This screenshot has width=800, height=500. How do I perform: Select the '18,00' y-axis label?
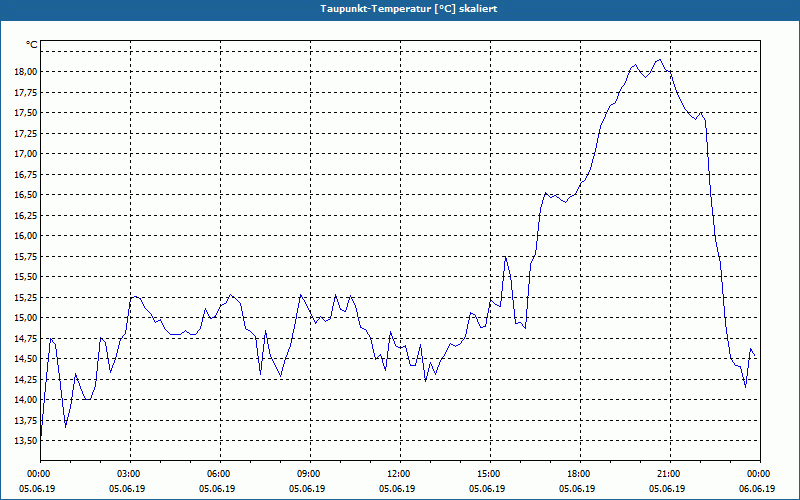(27, 71)
